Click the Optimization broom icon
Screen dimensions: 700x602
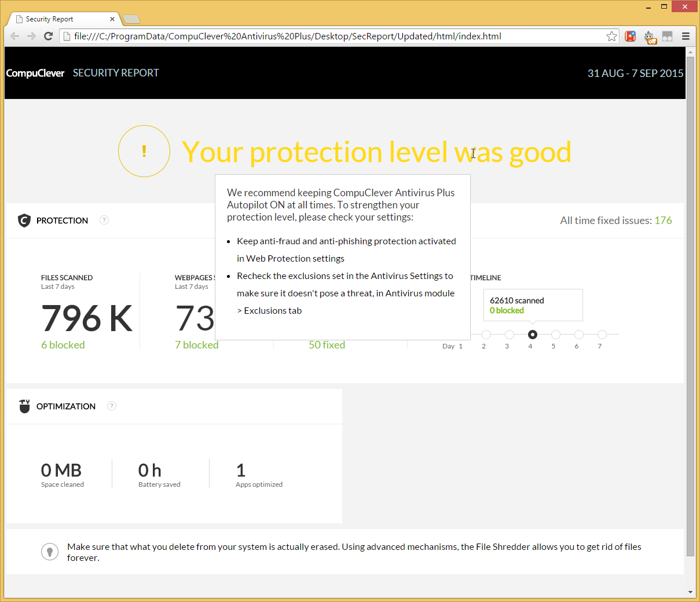click(24, 406)
